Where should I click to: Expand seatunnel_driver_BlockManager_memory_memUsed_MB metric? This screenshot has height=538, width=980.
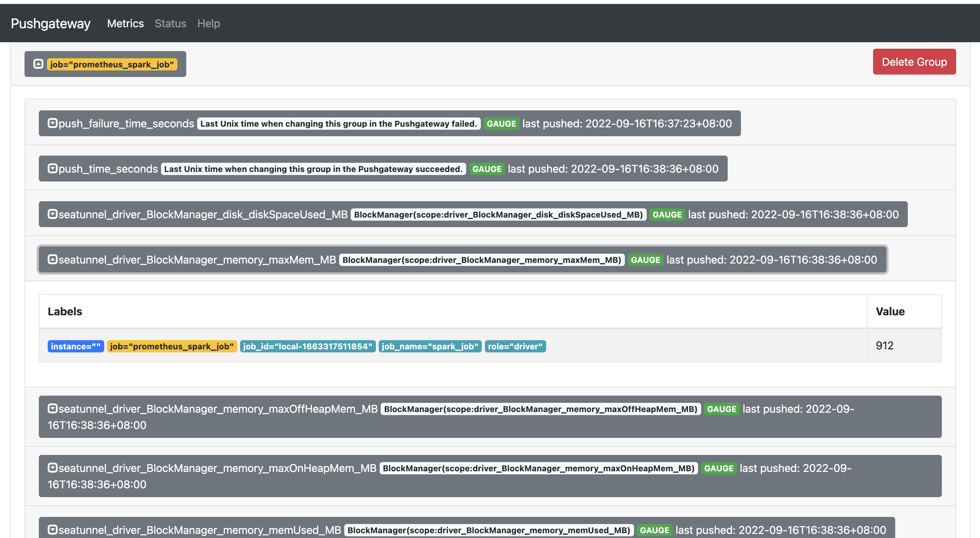(x=52, y=529)
